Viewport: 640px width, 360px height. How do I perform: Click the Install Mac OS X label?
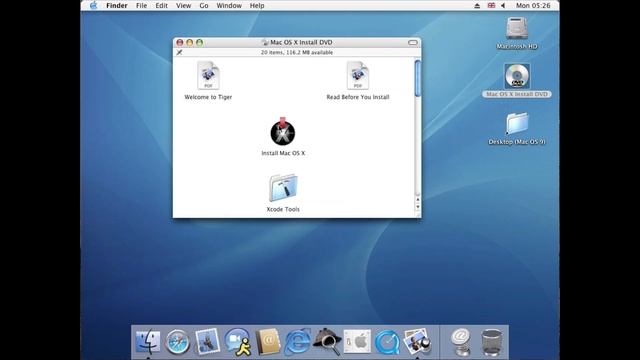(x=283, y=153)
